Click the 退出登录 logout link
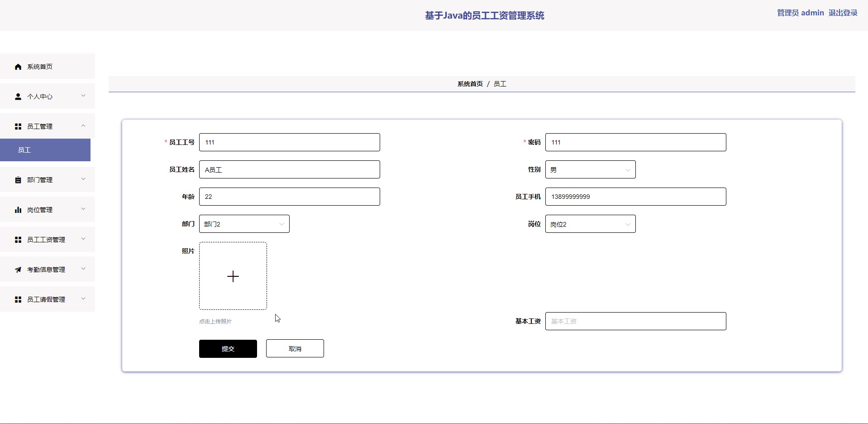The height and width of the screenshot is (424, 868). pos(843,13)
